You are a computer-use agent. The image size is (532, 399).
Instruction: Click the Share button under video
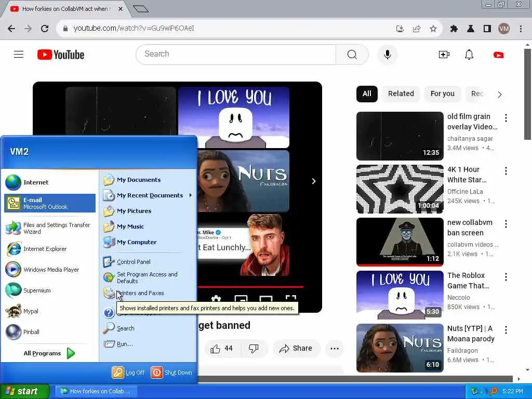(x=296, y=349)
